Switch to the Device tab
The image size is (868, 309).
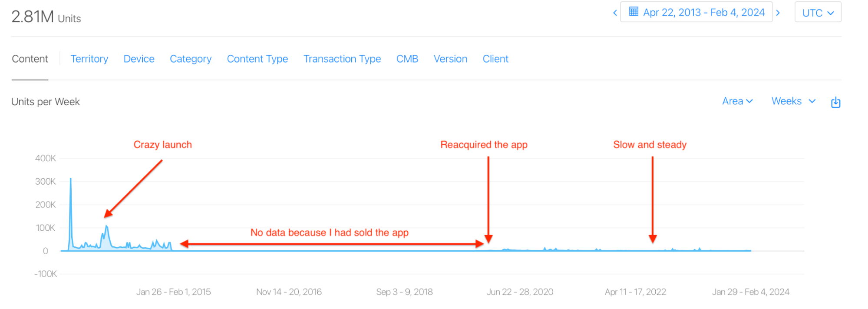[139, 59]
